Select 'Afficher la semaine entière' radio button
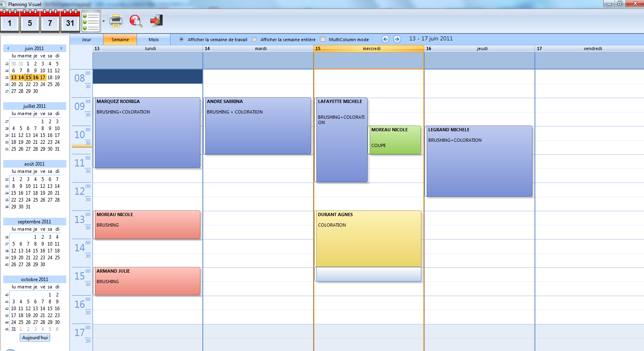Screen dimensions: 644x351 point(254,39)
